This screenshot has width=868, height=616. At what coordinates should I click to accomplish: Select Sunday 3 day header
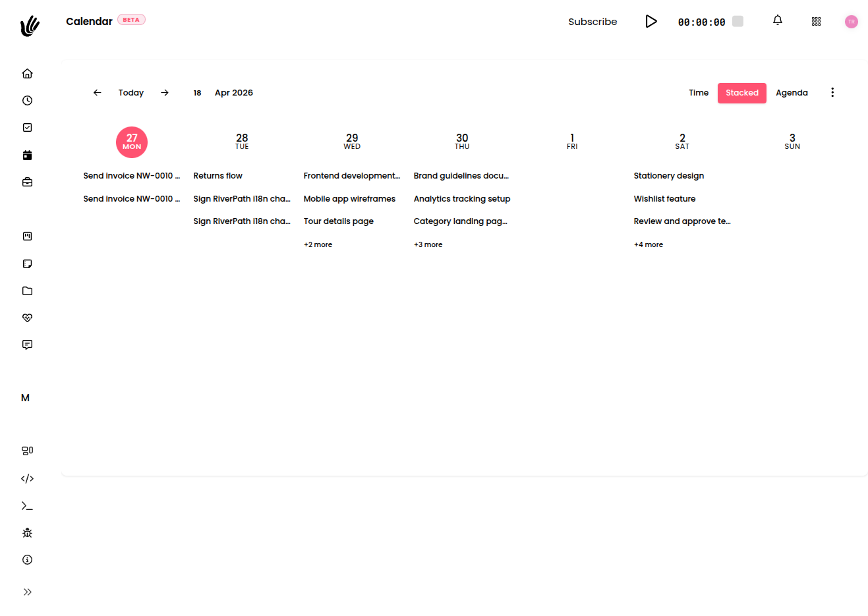tap(792, 142)
